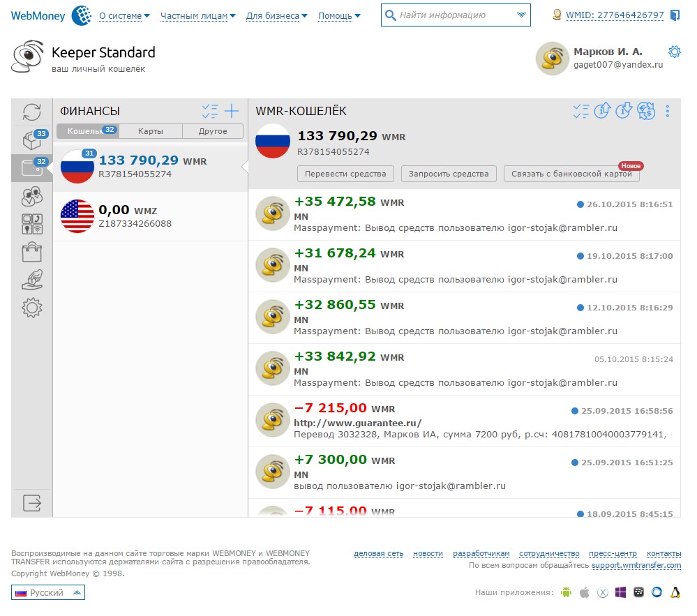The image size is (697, 616).
Task: Switch to the Другое tab
Action: (x=213, y=131)
